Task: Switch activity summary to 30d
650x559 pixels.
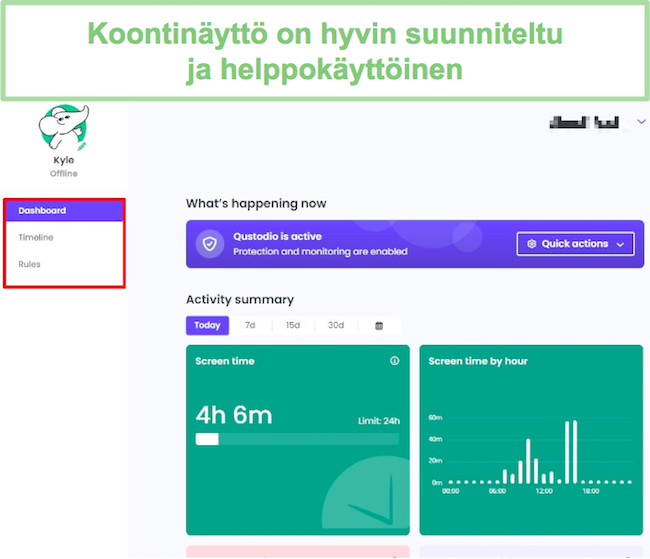Action: pyautogui.click(x=336, y=326)
